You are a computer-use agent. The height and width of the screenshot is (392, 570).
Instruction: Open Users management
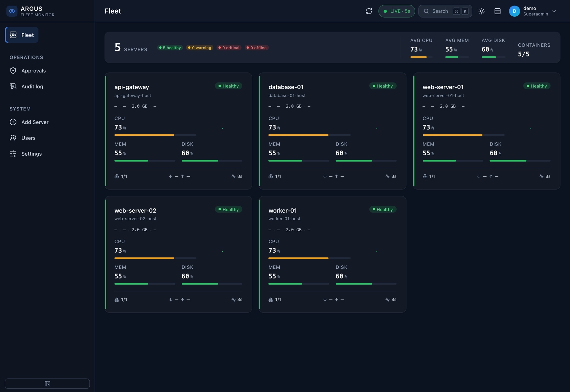(28, 138)
